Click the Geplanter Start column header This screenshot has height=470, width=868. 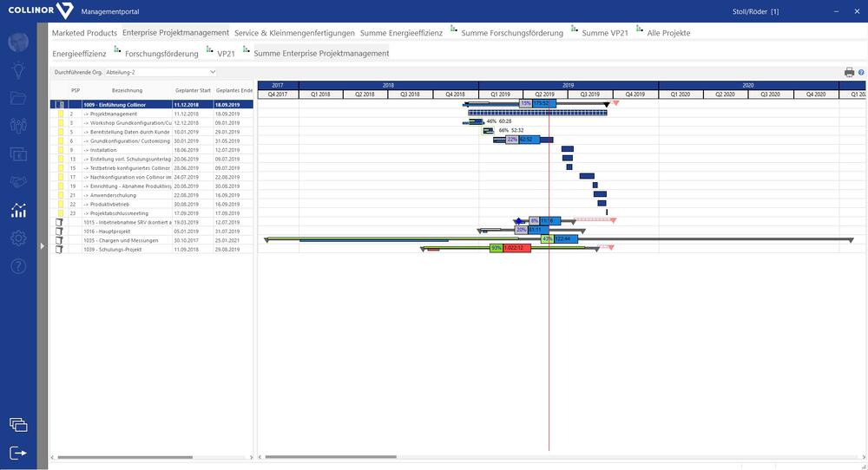pyautogui.click(x=193, y=90)
